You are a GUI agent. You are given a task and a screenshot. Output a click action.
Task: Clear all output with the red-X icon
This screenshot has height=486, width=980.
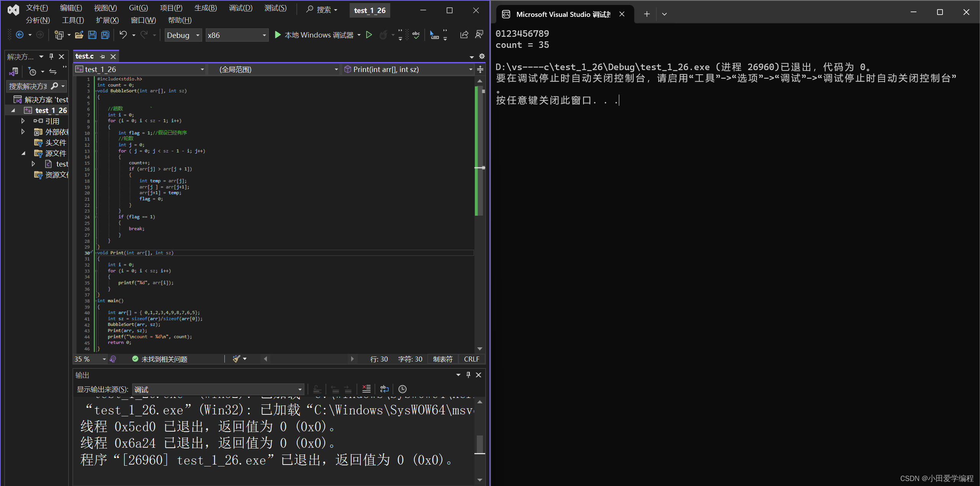click(x=366, y=389)
